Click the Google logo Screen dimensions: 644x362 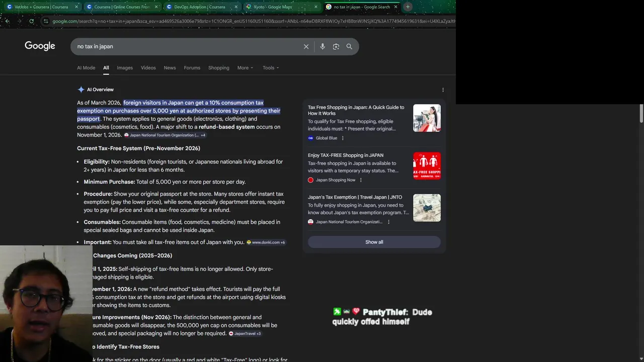[40, 46]
